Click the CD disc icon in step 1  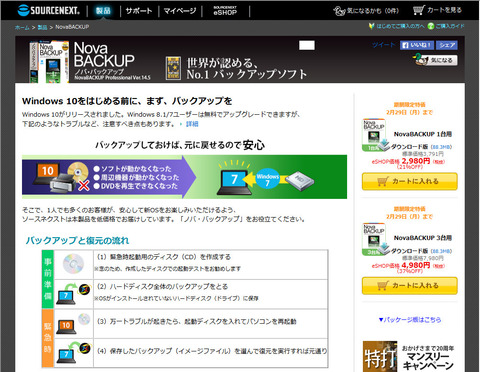[73, 264]
